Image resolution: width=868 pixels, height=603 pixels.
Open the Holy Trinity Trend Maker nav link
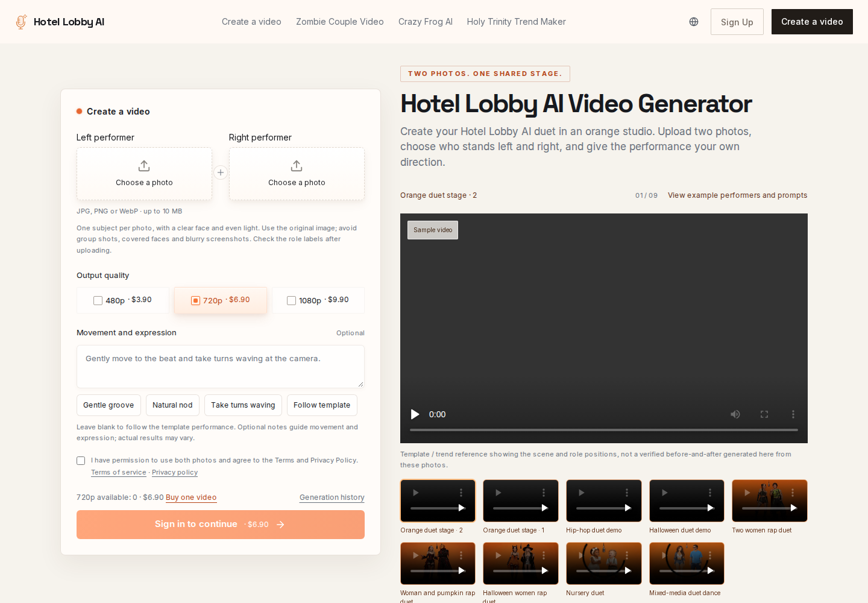(x=517, y=22)
